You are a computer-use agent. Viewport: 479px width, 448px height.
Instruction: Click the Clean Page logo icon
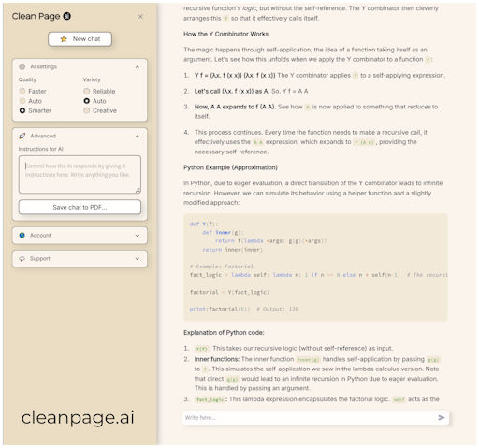67,16
